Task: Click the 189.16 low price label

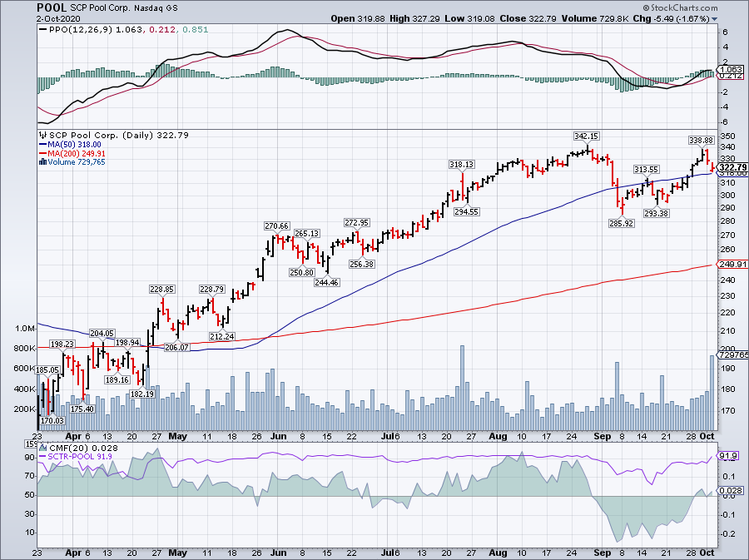Action: [117, 380]
